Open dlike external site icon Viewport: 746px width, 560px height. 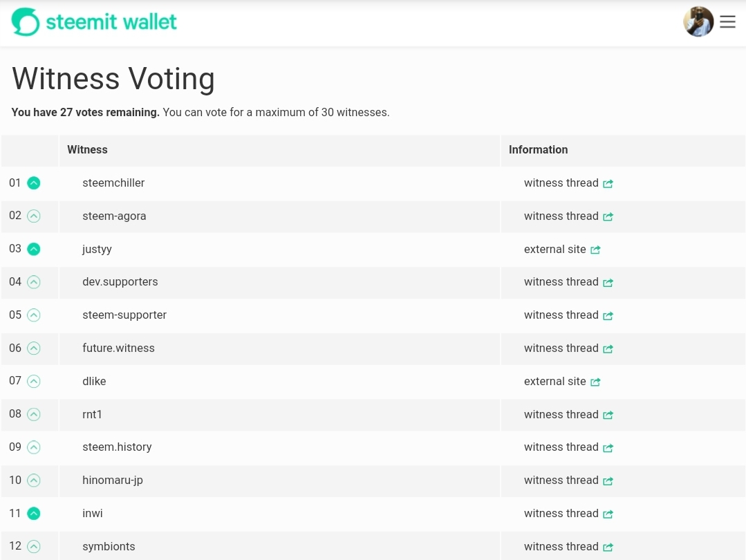click(x=595, y=382)
